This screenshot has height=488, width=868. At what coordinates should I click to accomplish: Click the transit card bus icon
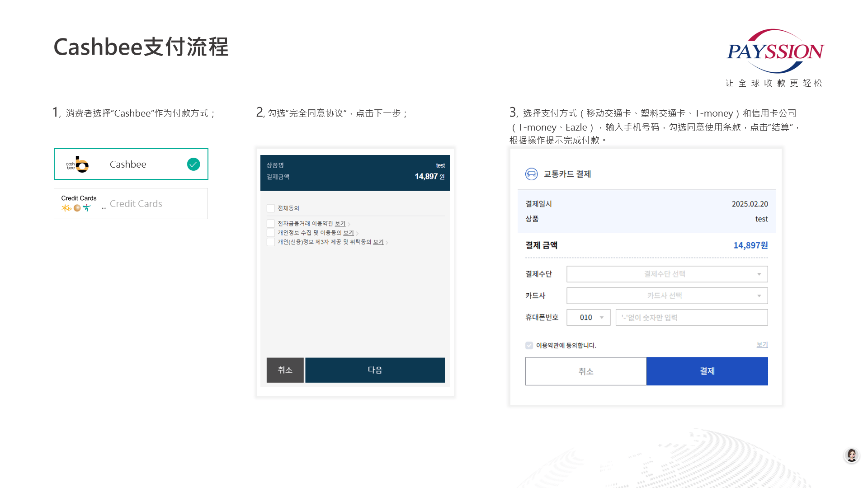[x=532, y=174]
